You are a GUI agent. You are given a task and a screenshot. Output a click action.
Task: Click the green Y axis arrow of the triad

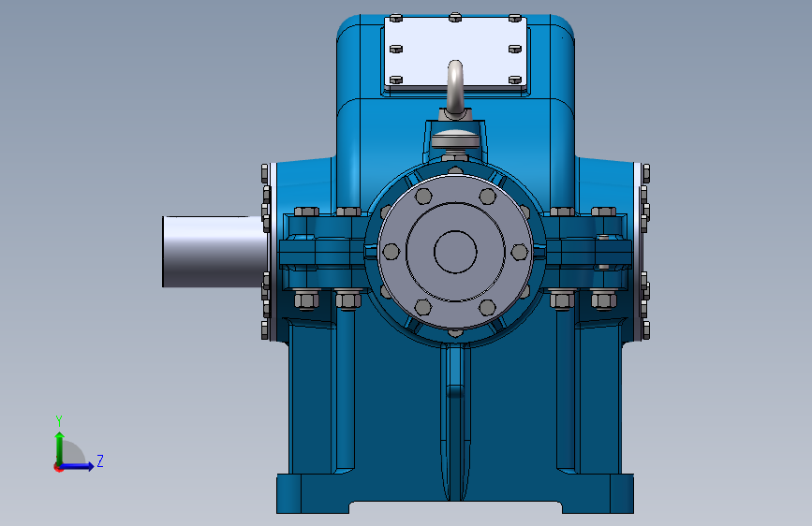coord(60,448)
